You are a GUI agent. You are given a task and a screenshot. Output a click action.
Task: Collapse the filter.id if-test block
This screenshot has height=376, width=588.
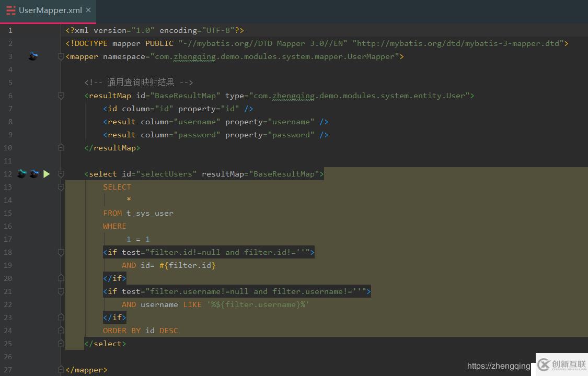click(61, 252)
